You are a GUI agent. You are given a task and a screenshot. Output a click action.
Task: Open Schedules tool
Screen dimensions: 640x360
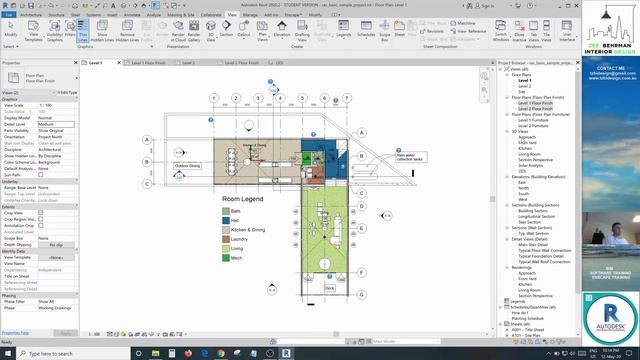[x=366, y=29]
